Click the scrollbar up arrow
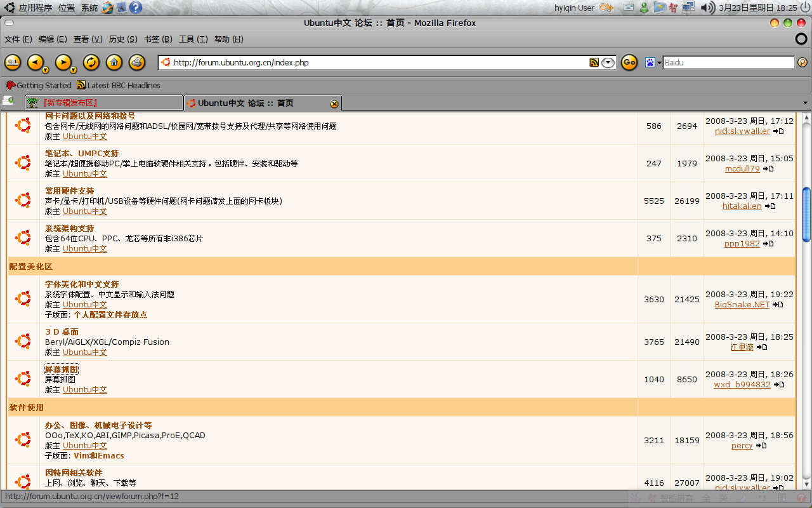 pyautogui.click(x=806, y=118)
